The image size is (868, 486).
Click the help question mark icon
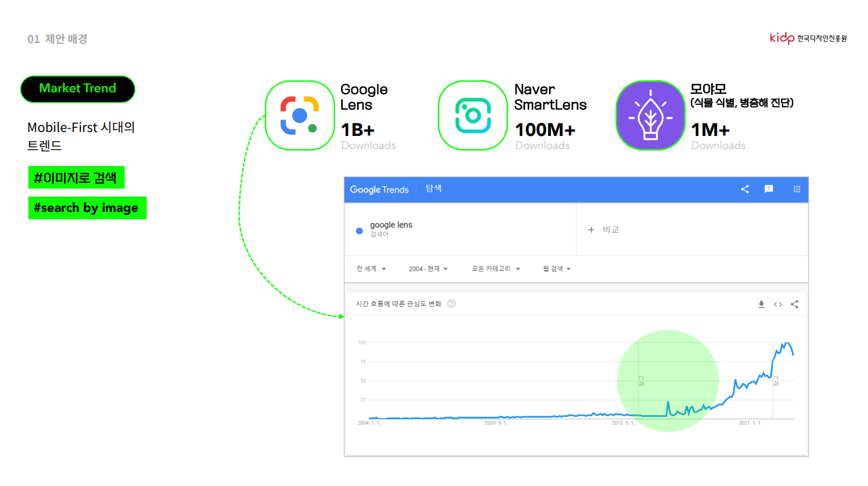pos(452,304)
